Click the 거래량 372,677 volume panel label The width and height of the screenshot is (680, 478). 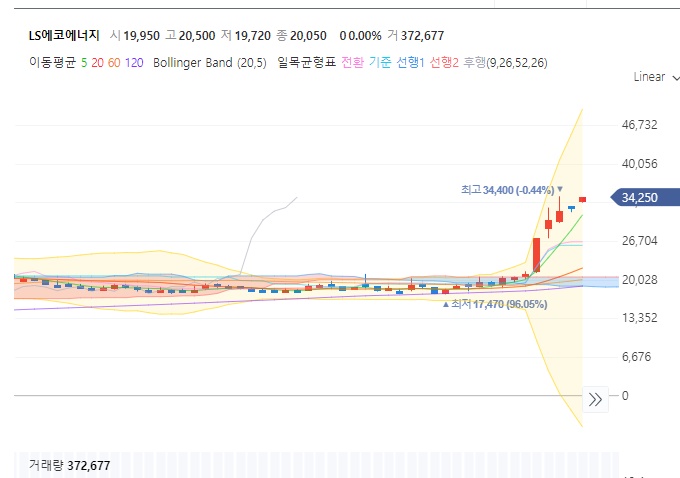(x=69, y=465)
